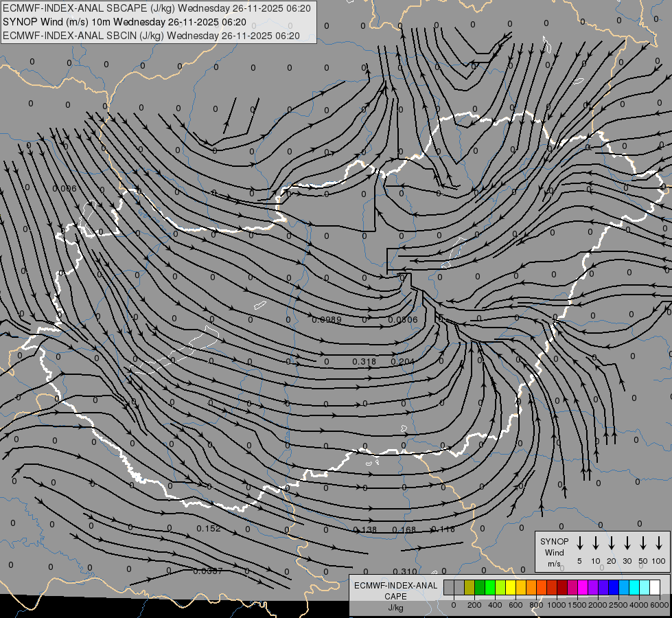
Task: Click the 2000 tick on CAPE scale
Action: pyautogui.click(x=597, y=605)
